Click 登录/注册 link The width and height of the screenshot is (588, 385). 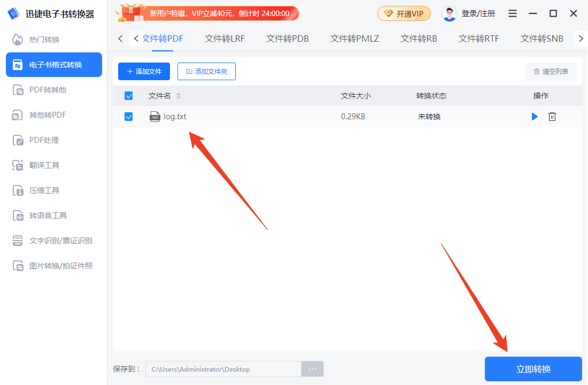click(x=478, y=14)
